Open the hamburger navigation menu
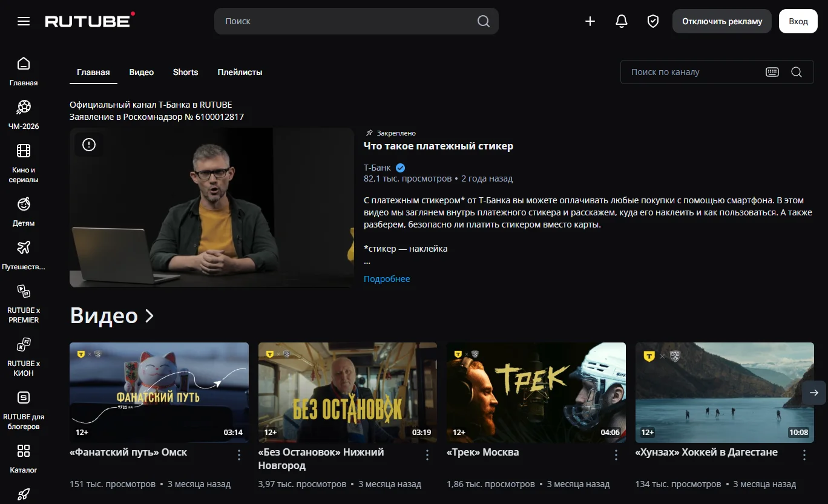 24,21
